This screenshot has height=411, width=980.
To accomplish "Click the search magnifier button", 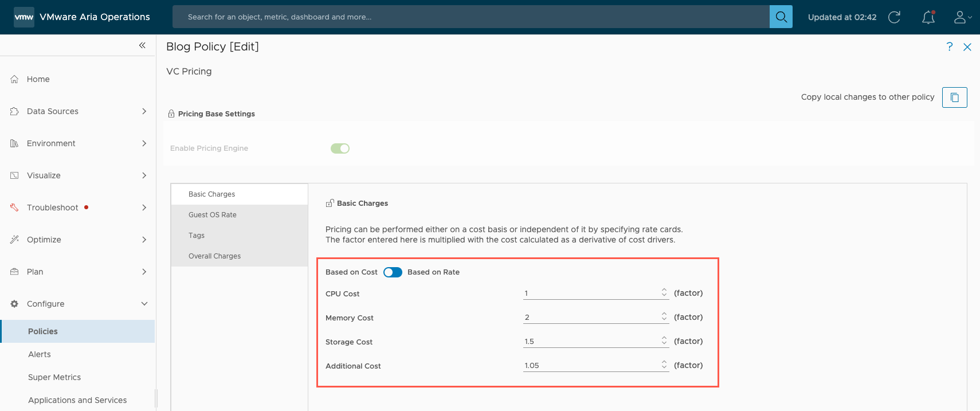I will (x=781, y=17).
